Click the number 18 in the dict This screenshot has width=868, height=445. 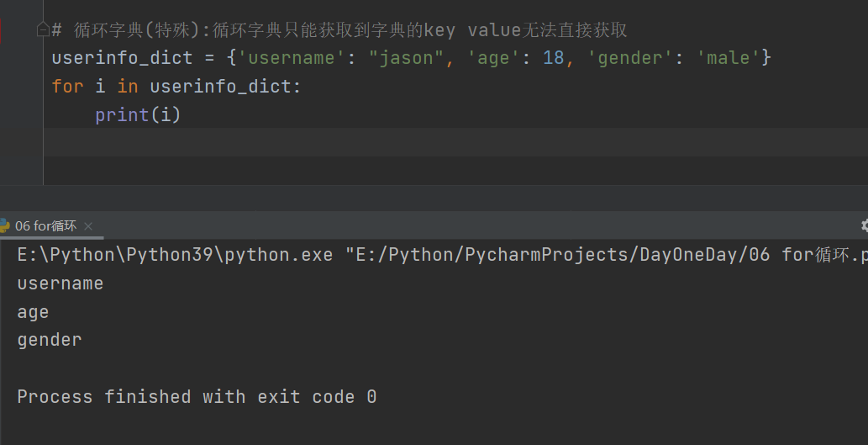[553, 59]
